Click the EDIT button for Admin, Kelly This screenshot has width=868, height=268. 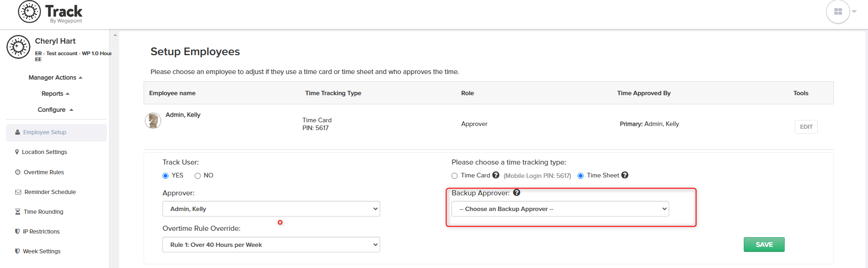806,127
